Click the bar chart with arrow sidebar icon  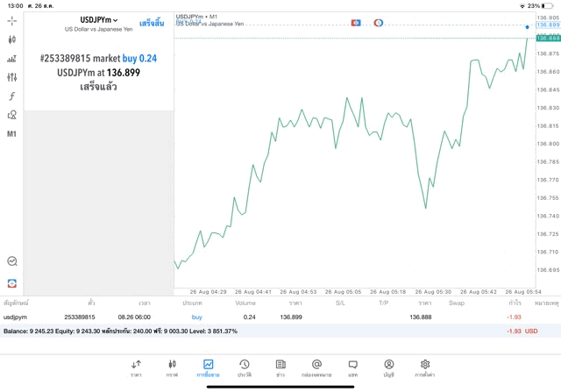tap(11, 59)
